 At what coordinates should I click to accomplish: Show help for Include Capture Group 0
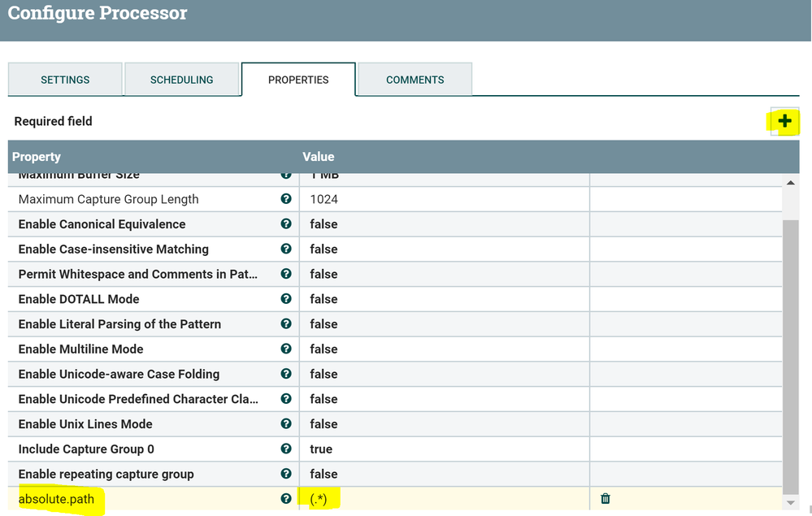click(286, 449)
